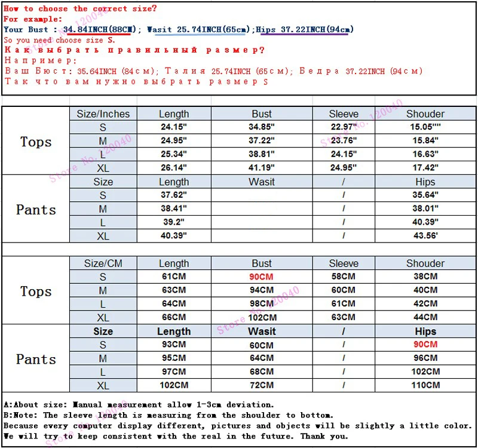The height and width of the screenshot is (448, 478).
Task: Click the "43.56'" hips cell
Action: click(425, 235)
